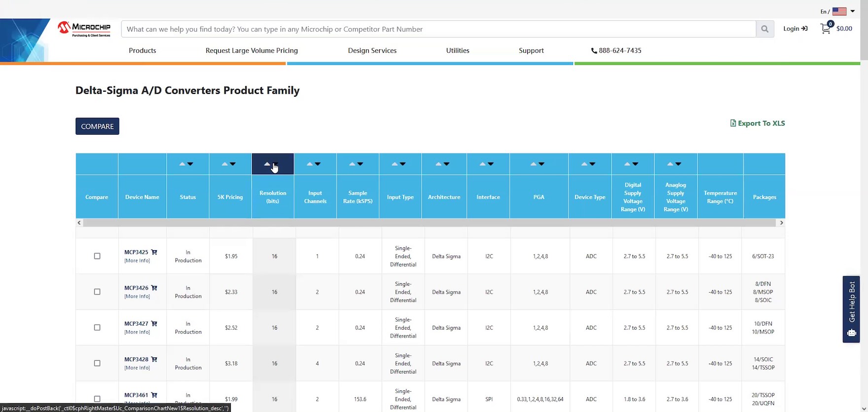
Task: Add MCP3425 to cart via cart icon
Action: tap(154, 252)
